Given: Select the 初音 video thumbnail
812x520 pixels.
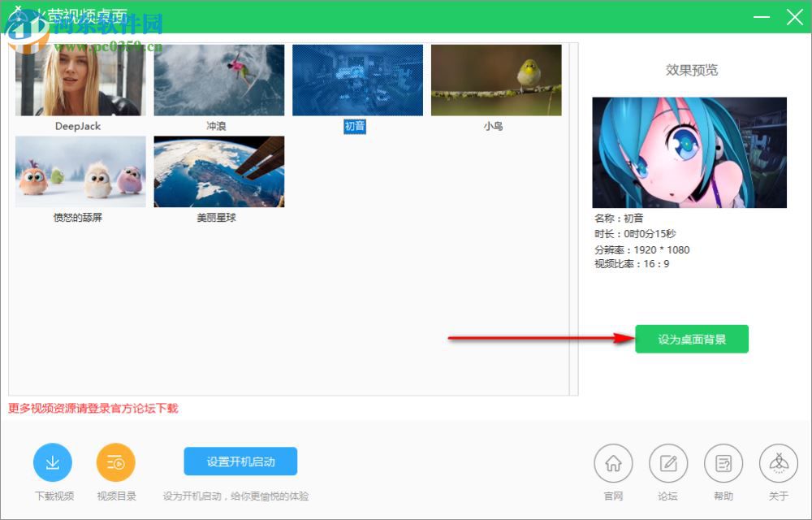Looking at the screenshot, I should [x=357, y=79].
